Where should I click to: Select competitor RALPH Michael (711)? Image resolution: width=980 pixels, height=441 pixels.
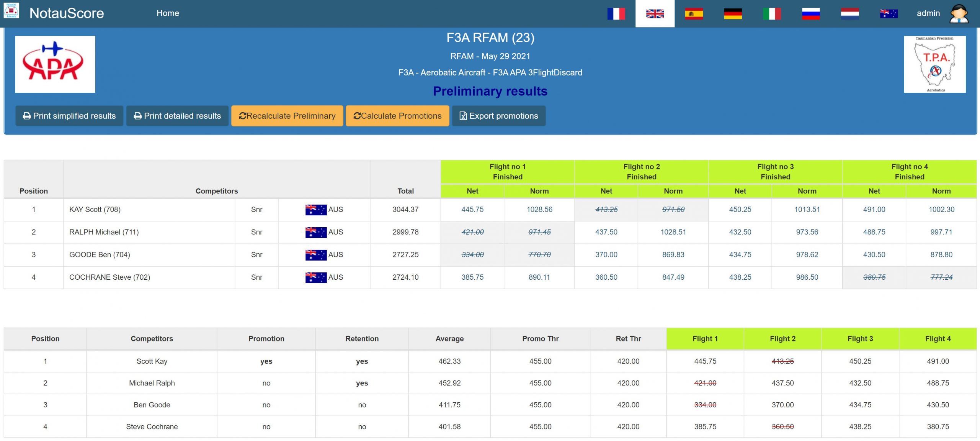[104, 232]
